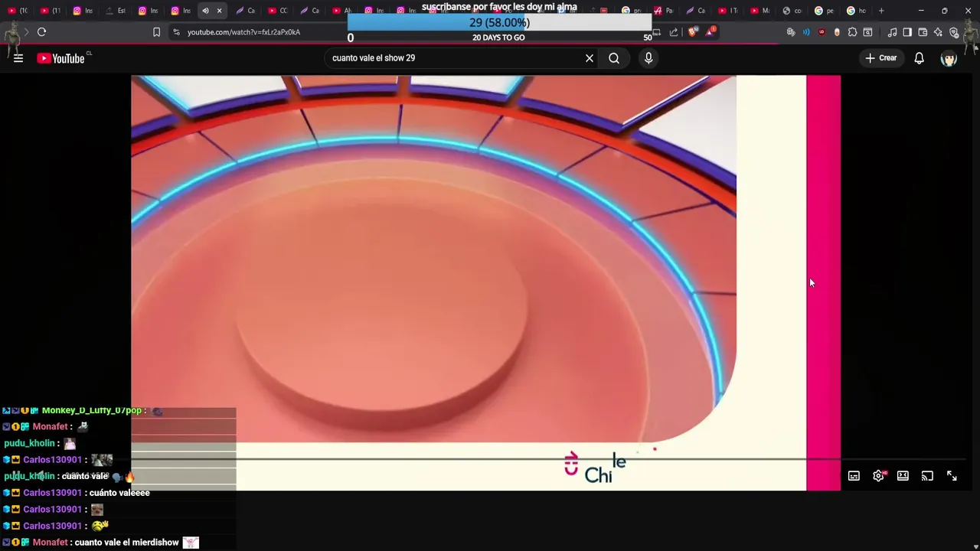This screenshot has height=551, width=980.
Task: Open the Brave Shields lion icon
Action: click(692, 32)
